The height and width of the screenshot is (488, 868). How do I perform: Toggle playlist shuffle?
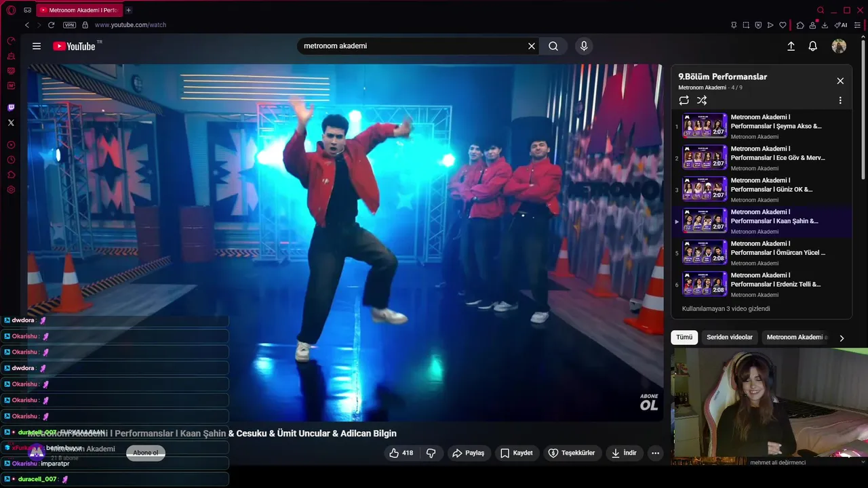pyautogui.click(x=702, y=100)
